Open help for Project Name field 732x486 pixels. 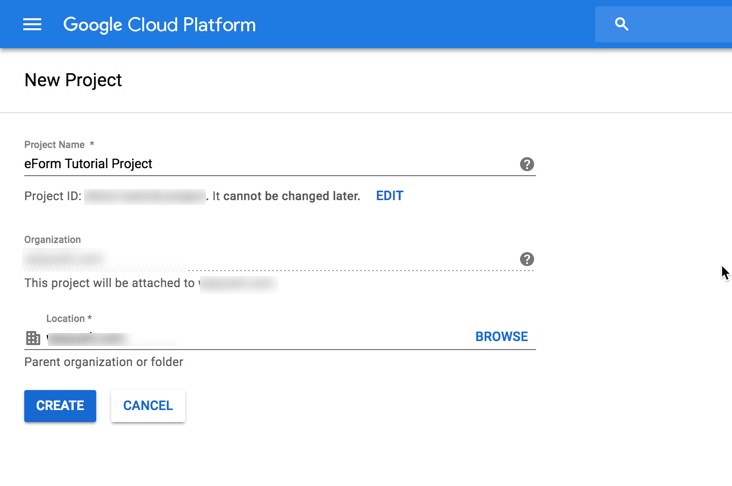527,164
